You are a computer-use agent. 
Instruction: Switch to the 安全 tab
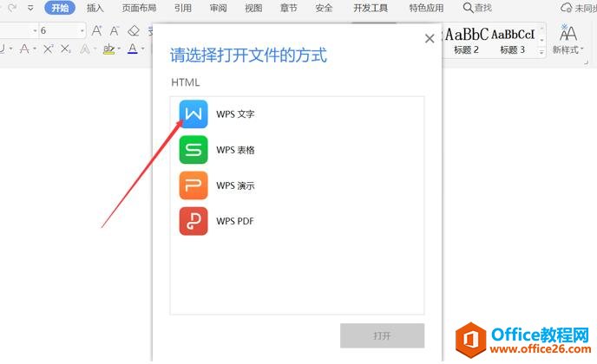point(324,8)
